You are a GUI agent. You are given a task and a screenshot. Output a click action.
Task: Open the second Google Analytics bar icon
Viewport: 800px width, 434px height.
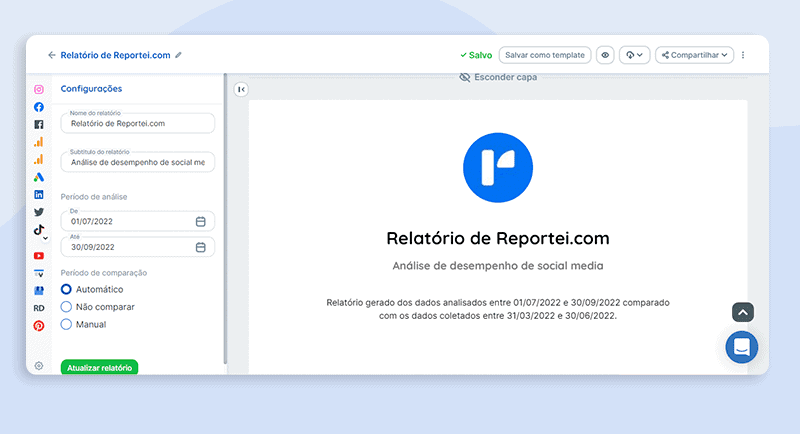coord(39,159)
